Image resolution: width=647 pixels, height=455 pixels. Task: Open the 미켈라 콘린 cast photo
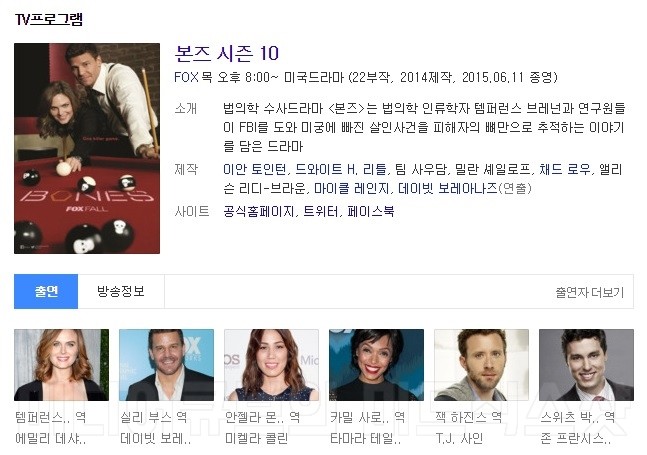[x=271, y=365]
